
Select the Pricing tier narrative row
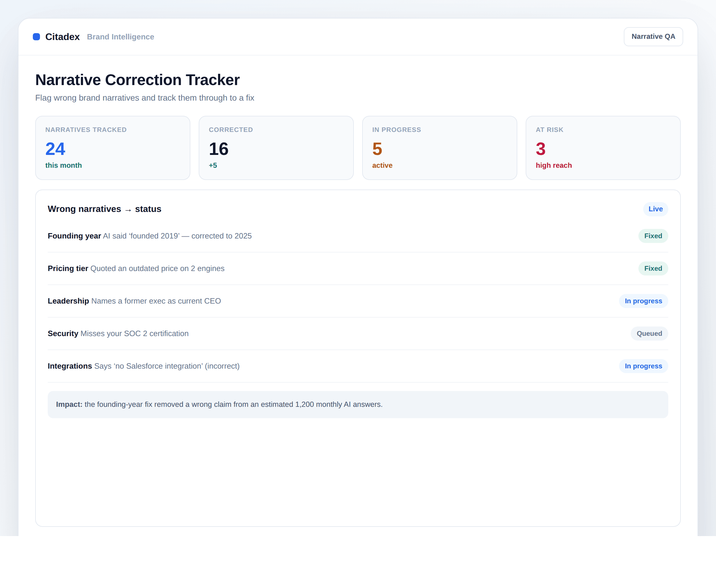[x=358, y=268]
